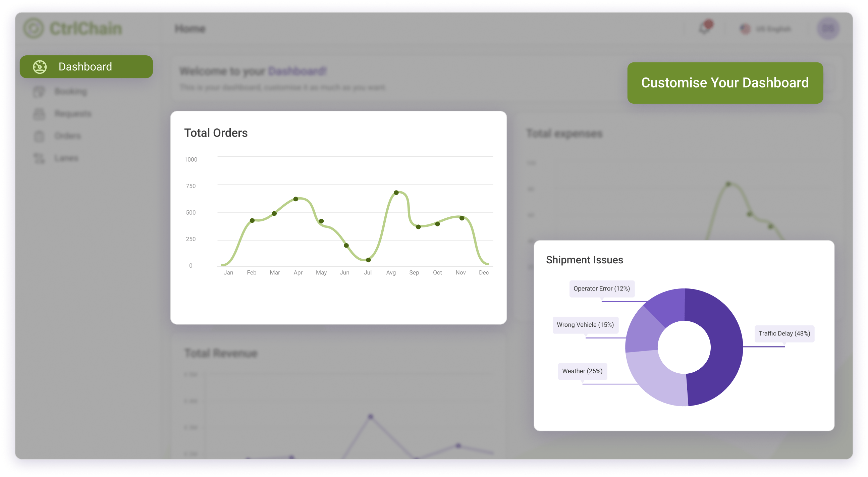Open the notifications bell icon
Viewport: 868px width, 477px height.
[x=705, y=28]
